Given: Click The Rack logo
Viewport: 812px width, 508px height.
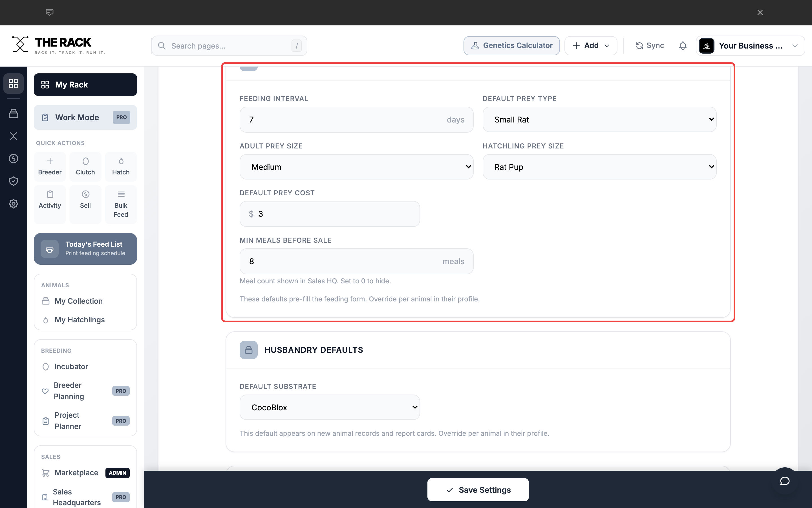Looking at the screenshot, I should coord(58,45).
